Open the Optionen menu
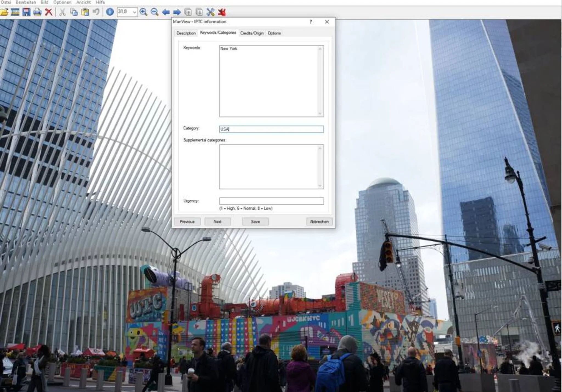This screenshot has width=562, height=392. [x=62, y=2]
